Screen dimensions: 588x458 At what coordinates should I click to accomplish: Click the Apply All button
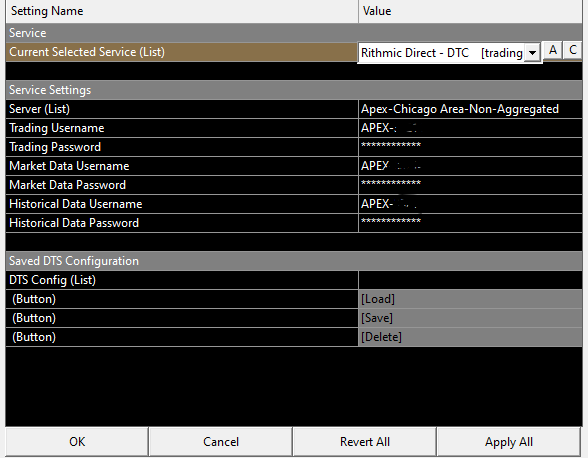click(508, 441)
